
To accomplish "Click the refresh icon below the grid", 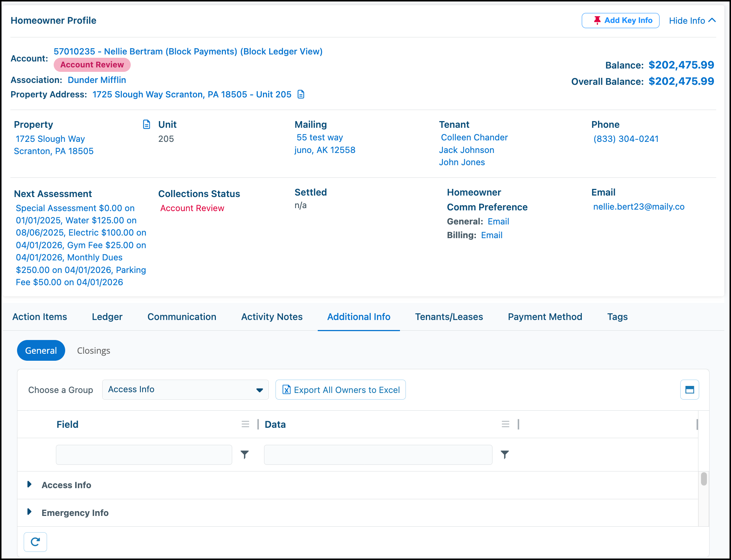I will [35, 542].
